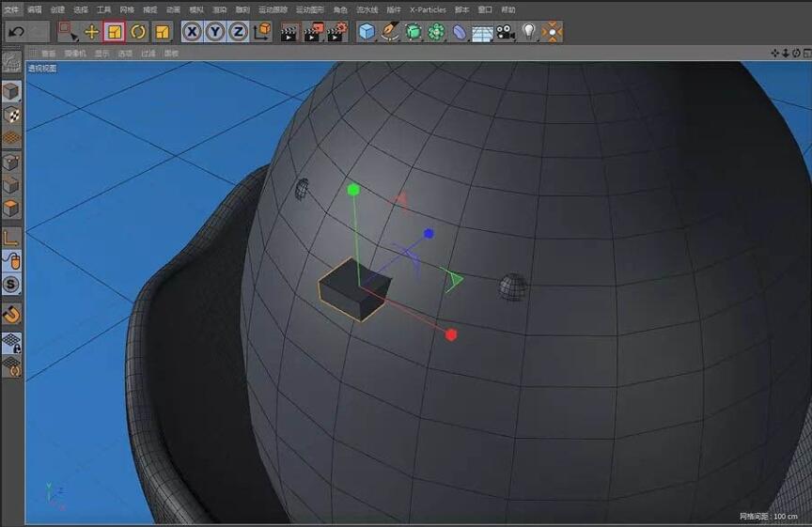
Task: Toggle the Locked Workplane icon
Action: click(x=11, y=343)
